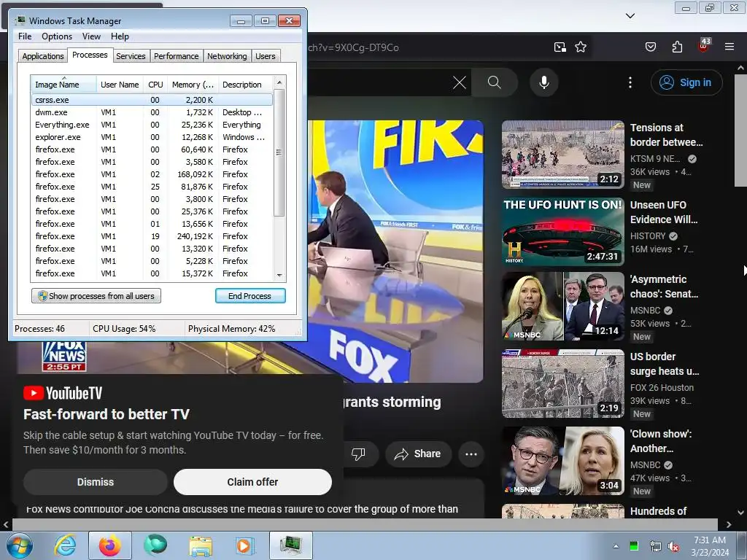Switch to Services tab
747x560 pixels.
tap(131, 55)
